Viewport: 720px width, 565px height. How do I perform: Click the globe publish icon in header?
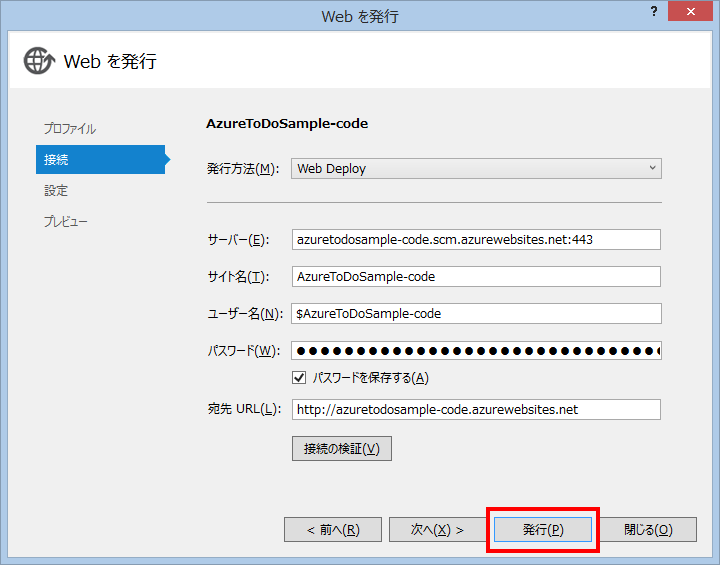pos(39,61)
